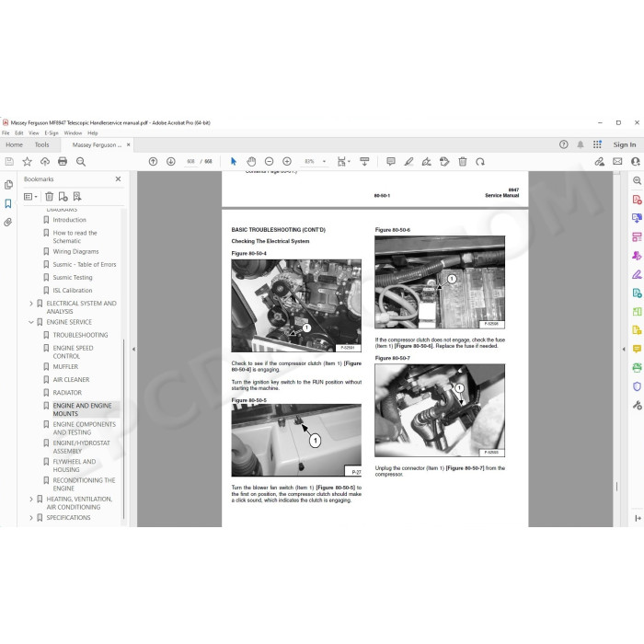Click the stamp tool icon
Image resolution: width=644 pixels, height=644 pixels.
(444, 161)
